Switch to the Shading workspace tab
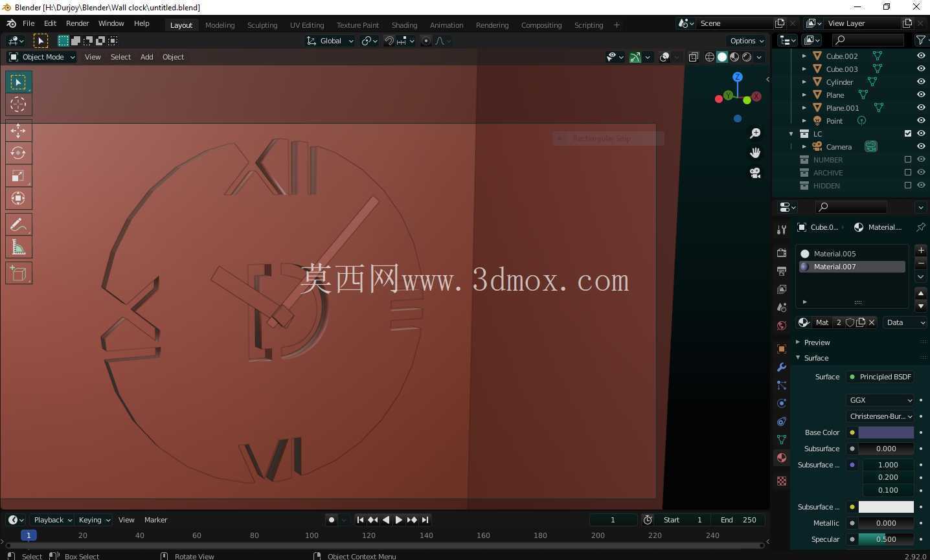The width and height of the screenshot is (930, 560). click(x=404, y=25)
